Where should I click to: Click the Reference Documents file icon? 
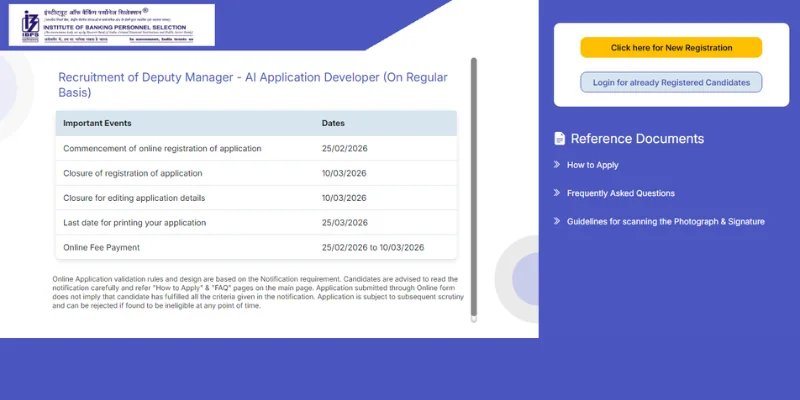[x=560, y=139]
